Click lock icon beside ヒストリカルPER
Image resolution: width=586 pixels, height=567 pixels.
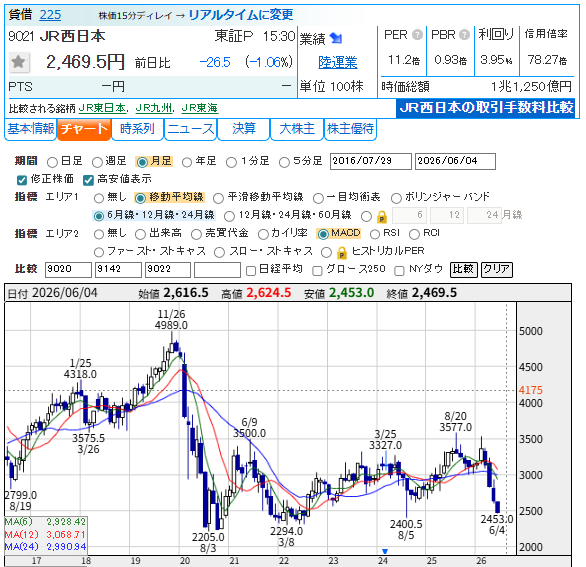click(x=342, y=252)
